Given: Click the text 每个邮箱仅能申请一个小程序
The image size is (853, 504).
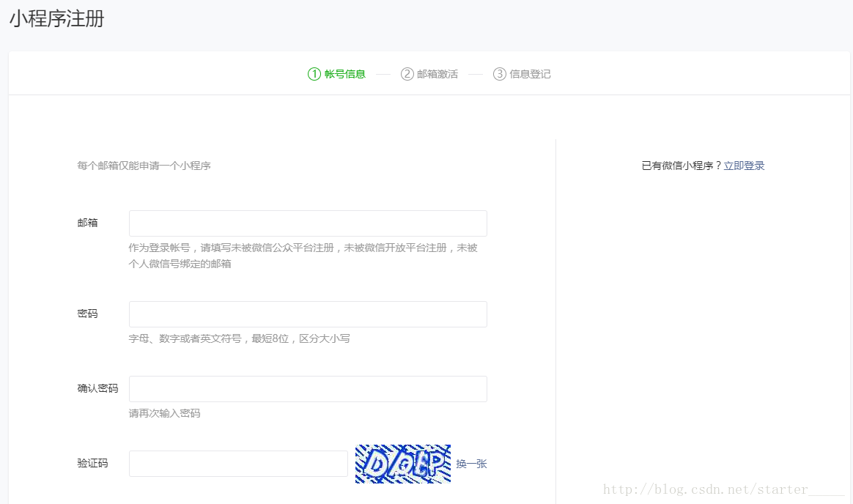Looking at the screenshot, I should (x=144, y=166).
